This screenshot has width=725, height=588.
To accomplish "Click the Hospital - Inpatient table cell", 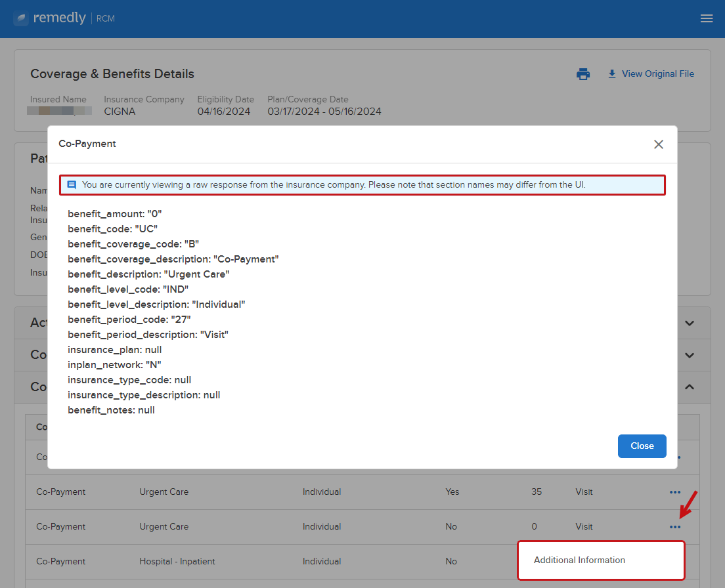I will [x=177, y=562].
